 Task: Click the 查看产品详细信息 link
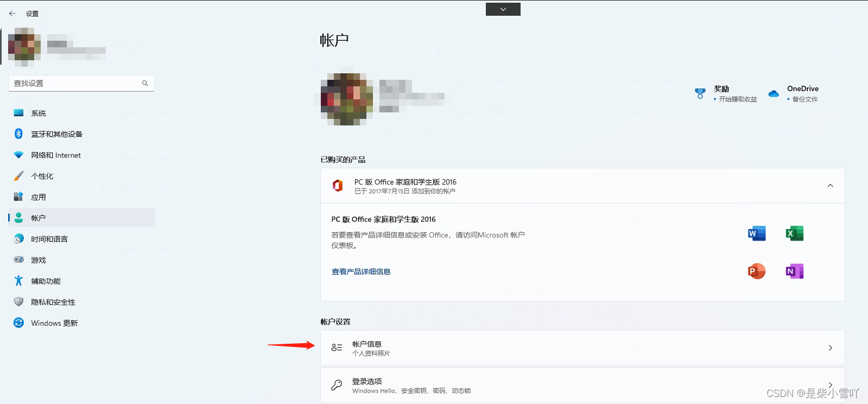point(361,272)
